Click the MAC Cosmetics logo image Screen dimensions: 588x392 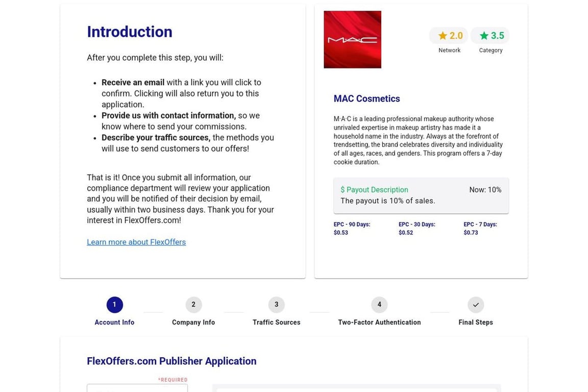tap(353, 39)
